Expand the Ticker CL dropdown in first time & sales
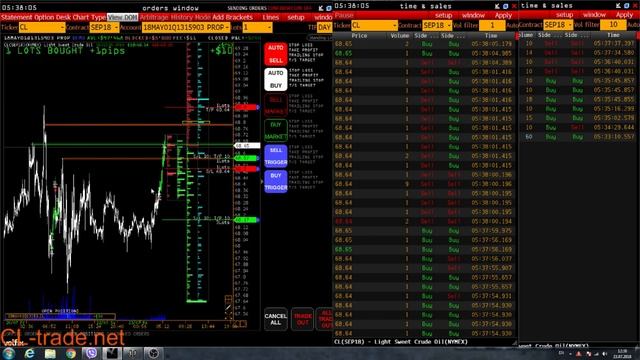This screenshot has height=360, width=640. point(374,25)
